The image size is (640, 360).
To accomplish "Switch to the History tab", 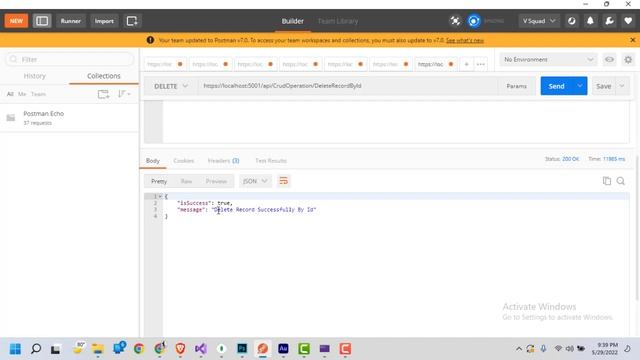I will tap(35, 76).
